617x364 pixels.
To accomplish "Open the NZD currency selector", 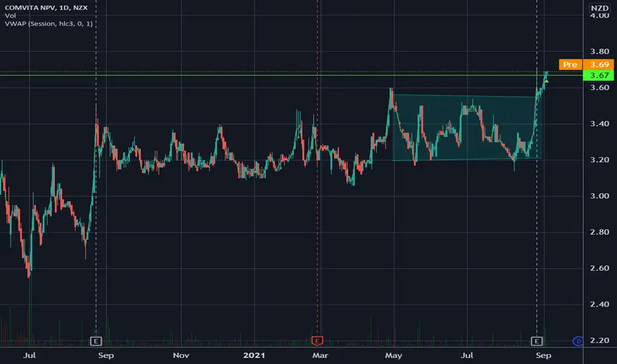I will [599, 8].
